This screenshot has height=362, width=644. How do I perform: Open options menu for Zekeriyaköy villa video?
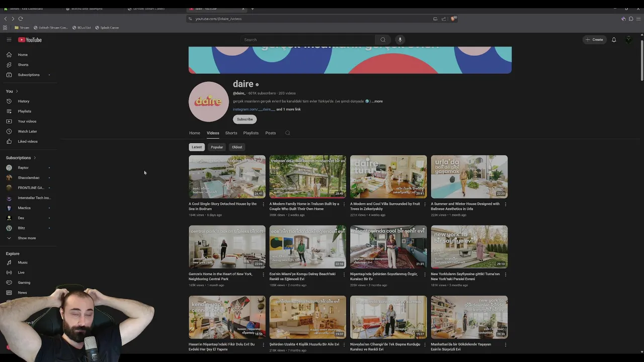click(425, 204)
